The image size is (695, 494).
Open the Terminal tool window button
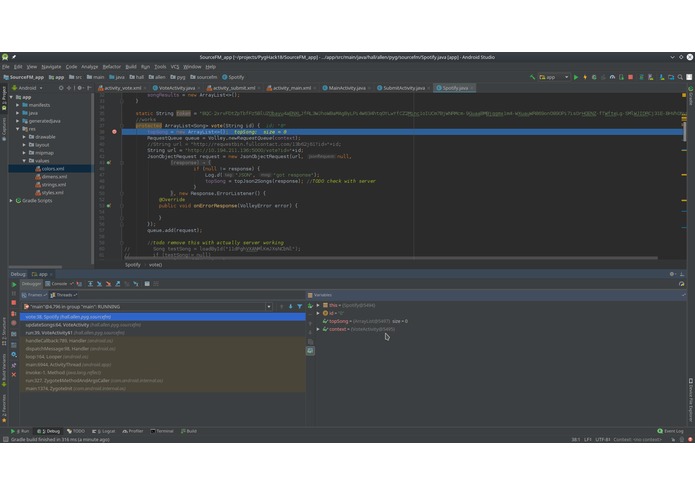tap(162, 431)
